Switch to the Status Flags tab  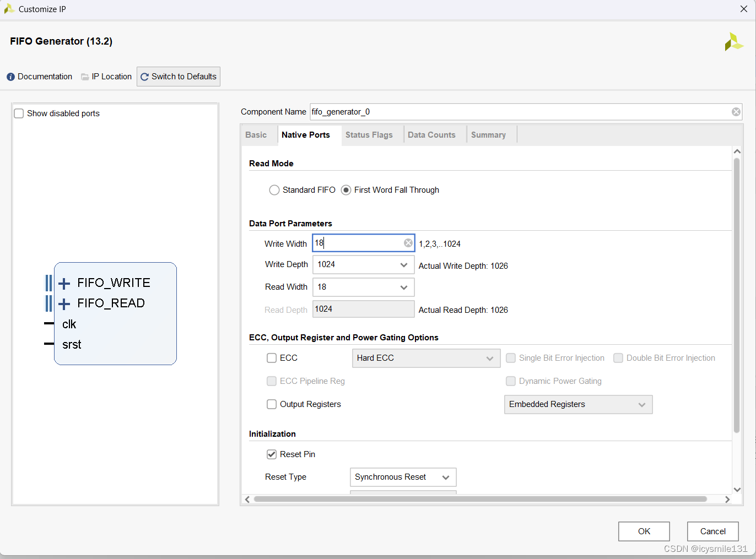[369, 135]
